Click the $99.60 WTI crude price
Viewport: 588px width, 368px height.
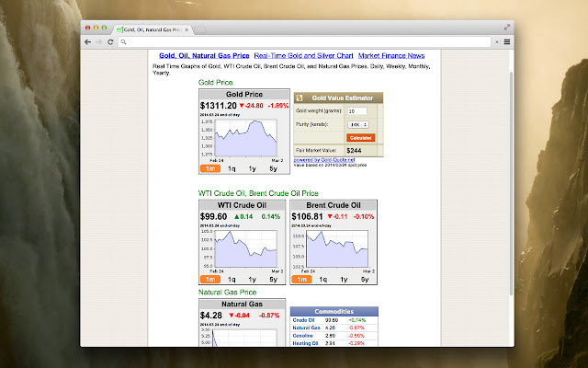click(213, 217)
